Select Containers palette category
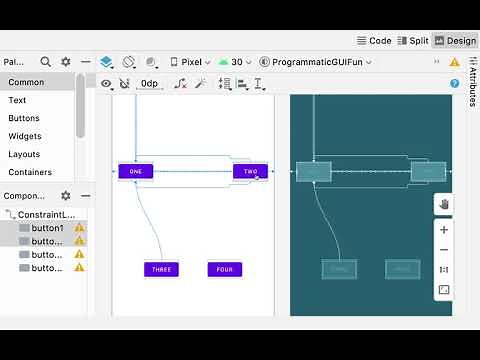480x360 pixels. click(x=37, y=172)
